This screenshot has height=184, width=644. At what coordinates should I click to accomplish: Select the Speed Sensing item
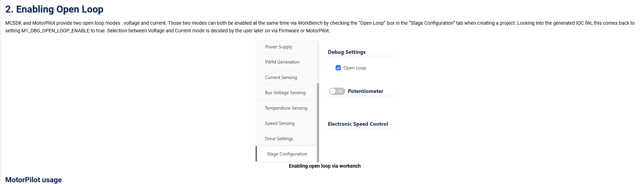[280, 123]
